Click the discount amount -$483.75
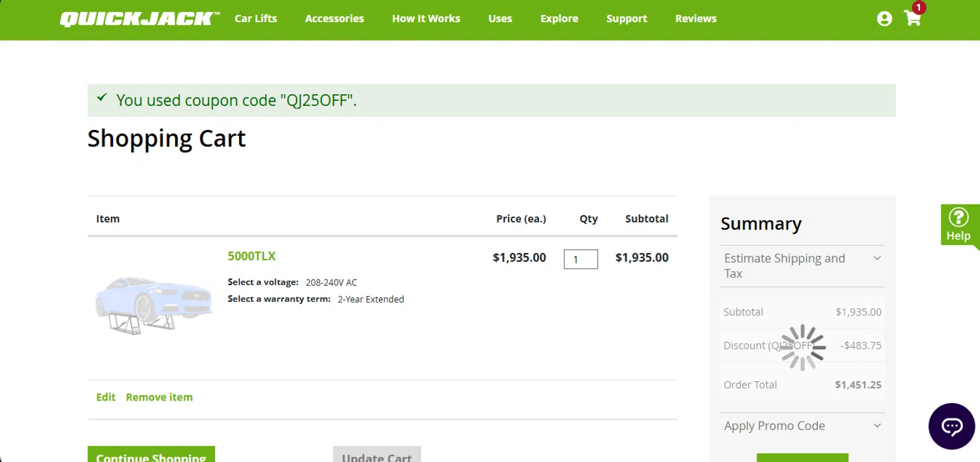Viewport: 980px width, 462px height. click(861, 346)
